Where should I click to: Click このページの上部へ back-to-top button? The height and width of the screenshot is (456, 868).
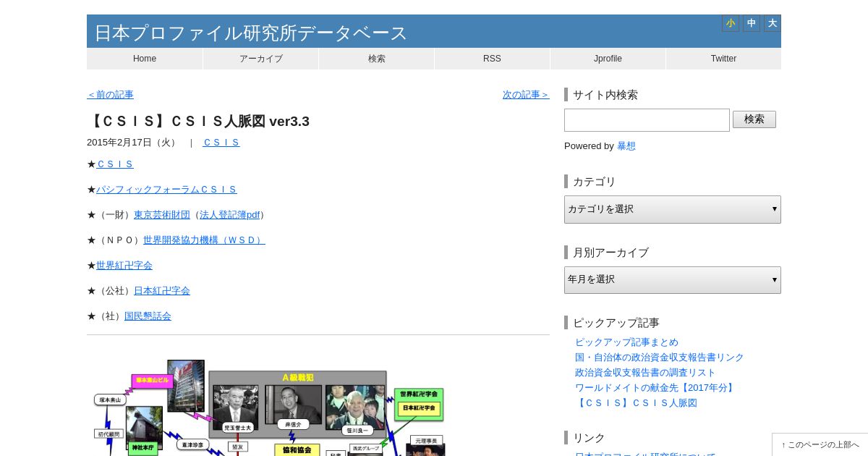coord(820,444)
